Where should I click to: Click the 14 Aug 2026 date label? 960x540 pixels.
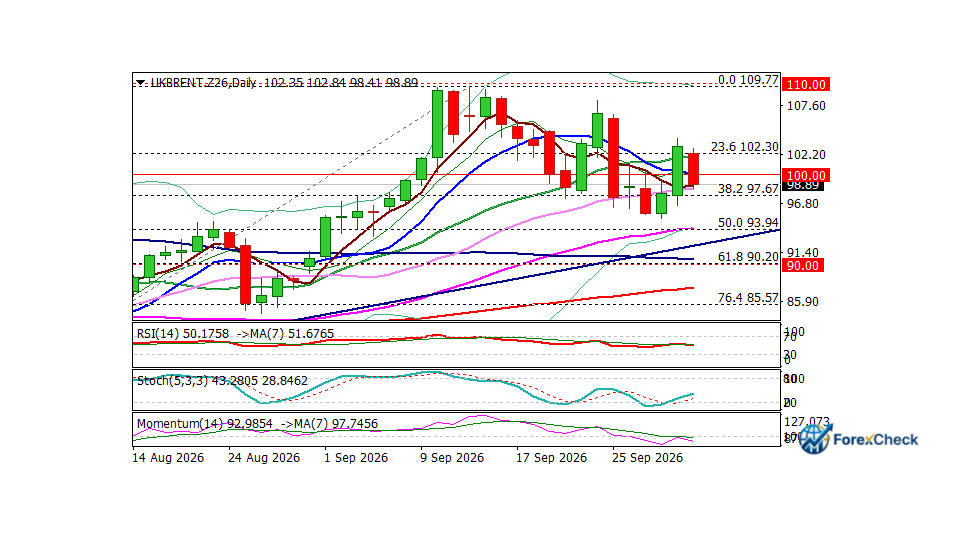pyautogui.click(x=168, y=458)
